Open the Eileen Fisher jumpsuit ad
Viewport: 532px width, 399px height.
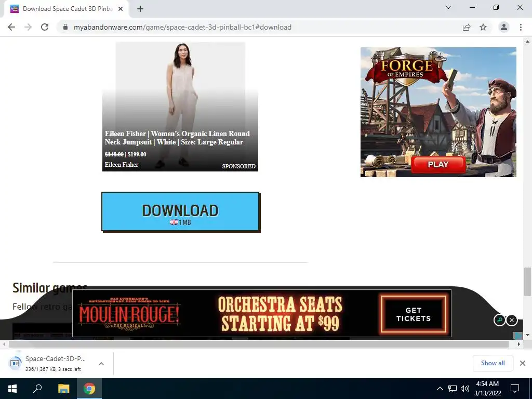coord(180,107)
